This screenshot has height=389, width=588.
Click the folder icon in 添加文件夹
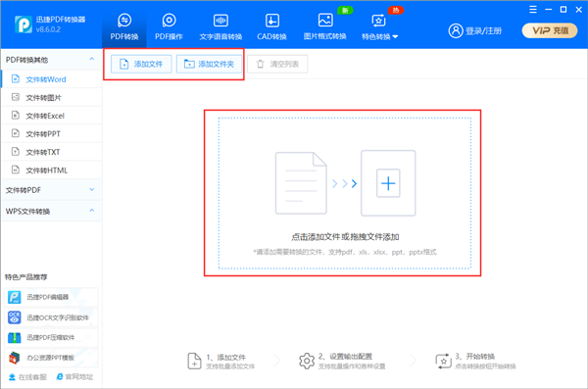point(189,64)
